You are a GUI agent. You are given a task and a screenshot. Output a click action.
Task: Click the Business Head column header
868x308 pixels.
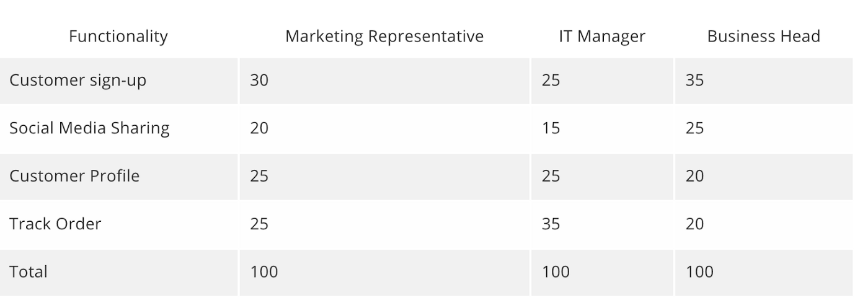tap(763, 37)
